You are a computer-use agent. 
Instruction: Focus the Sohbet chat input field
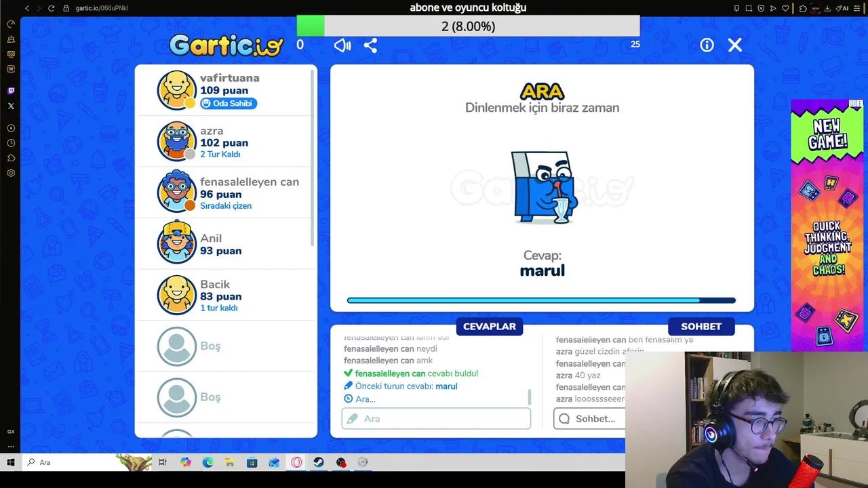click(x=589, y=419)
